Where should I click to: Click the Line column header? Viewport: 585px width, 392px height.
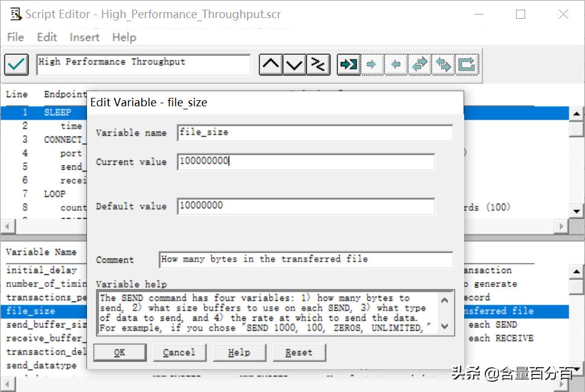pos(17,94)
